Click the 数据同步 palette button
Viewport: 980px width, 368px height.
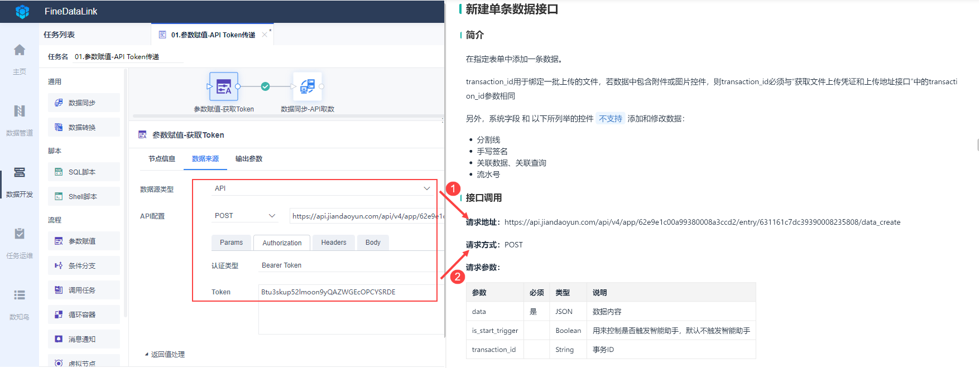(x=84, y=103)
